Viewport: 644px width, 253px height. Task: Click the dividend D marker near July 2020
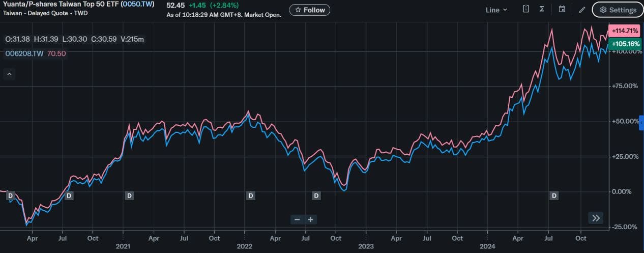pos(69,195)
